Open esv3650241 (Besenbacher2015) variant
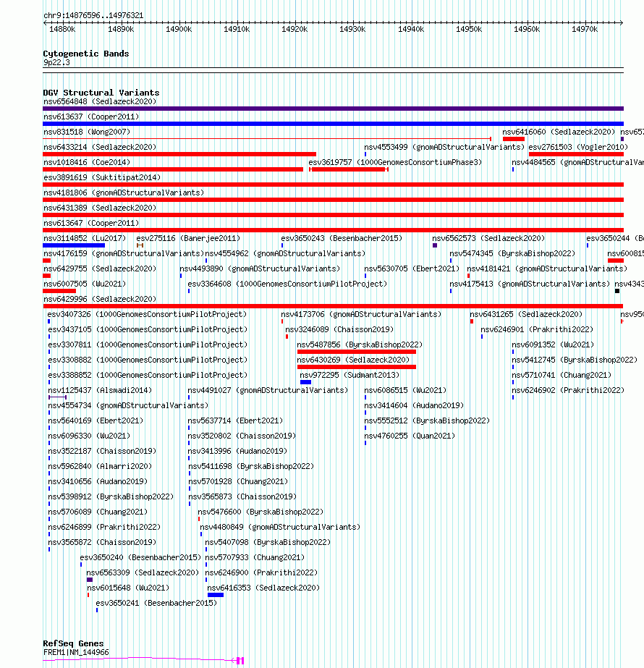 [x=156, y=604]
